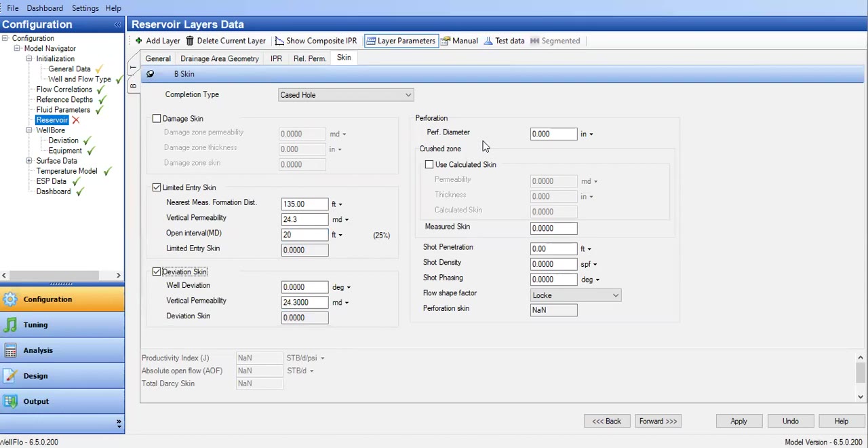This screenshot has width=868, height=448.
Task: Click the Forward navigation button
Action: (657, 421)
